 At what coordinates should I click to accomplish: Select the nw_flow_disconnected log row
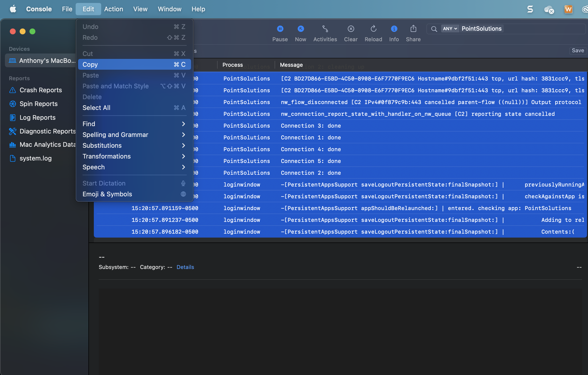point(340,102)
